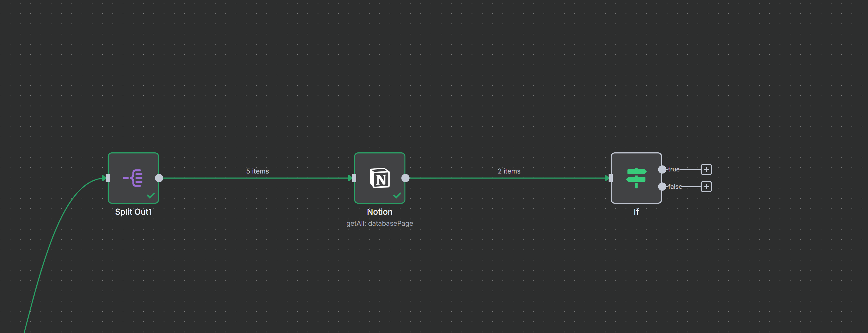
Task: Click the '2 items' connection label
Action: [x=509, y=171]
